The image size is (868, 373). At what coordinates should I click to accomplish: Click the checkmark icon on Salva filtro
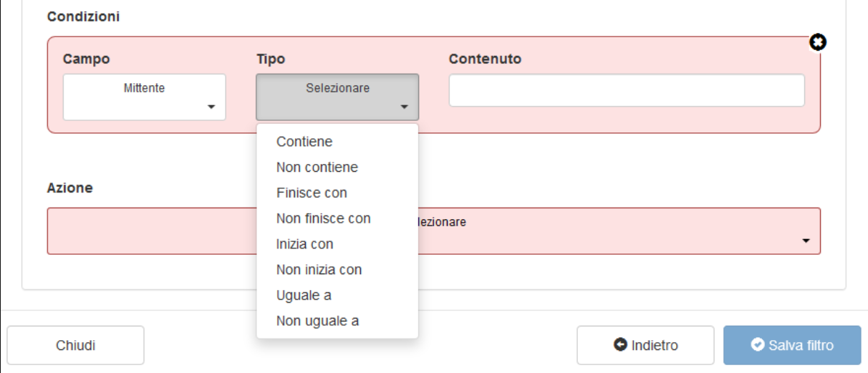coord(758,345)
